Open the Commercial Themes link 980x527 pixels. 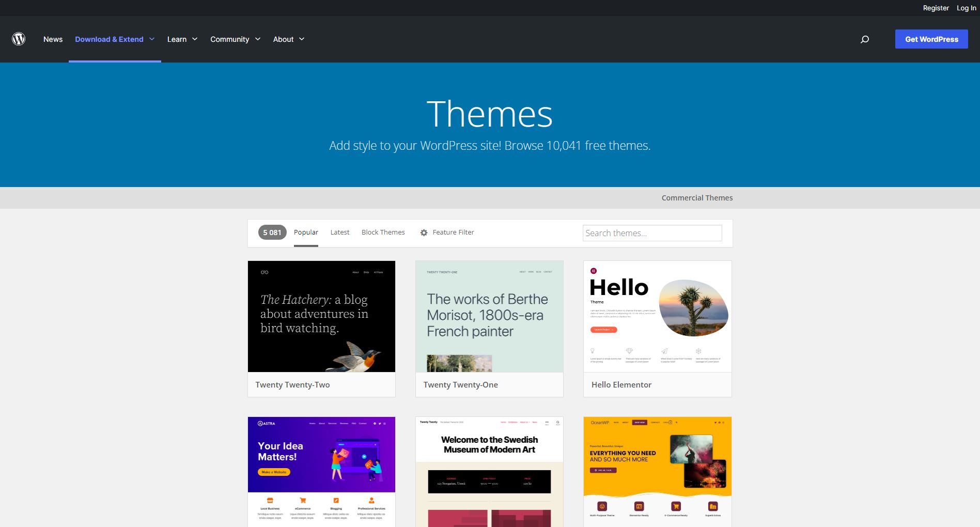(x=697, y=198)
